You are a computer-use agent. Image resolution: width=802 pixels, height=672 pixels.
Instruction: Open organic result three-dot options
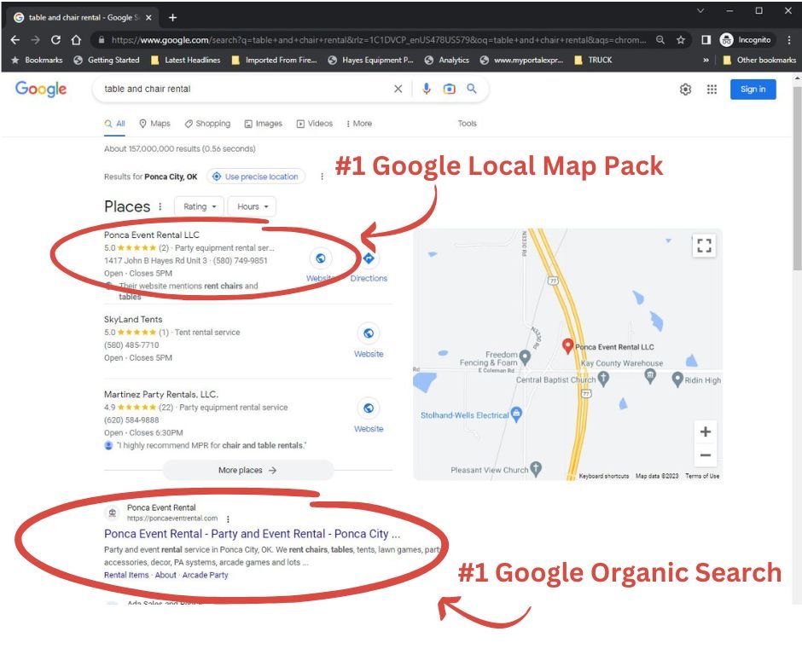228,519
